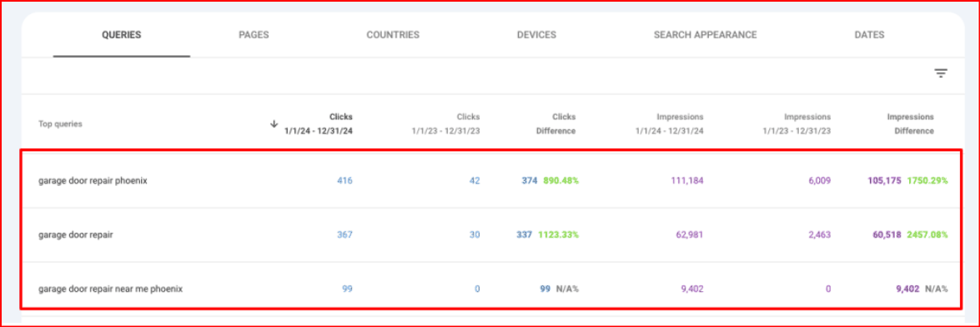Click the sort arrow beside Clicks 1/1/24

(274, 123)
